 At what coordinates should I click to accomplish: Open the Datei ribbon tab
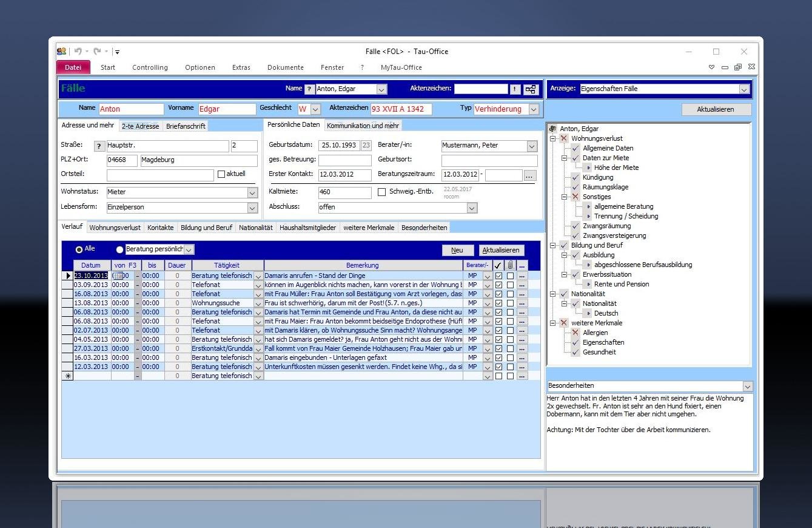[x=73, y=67]
